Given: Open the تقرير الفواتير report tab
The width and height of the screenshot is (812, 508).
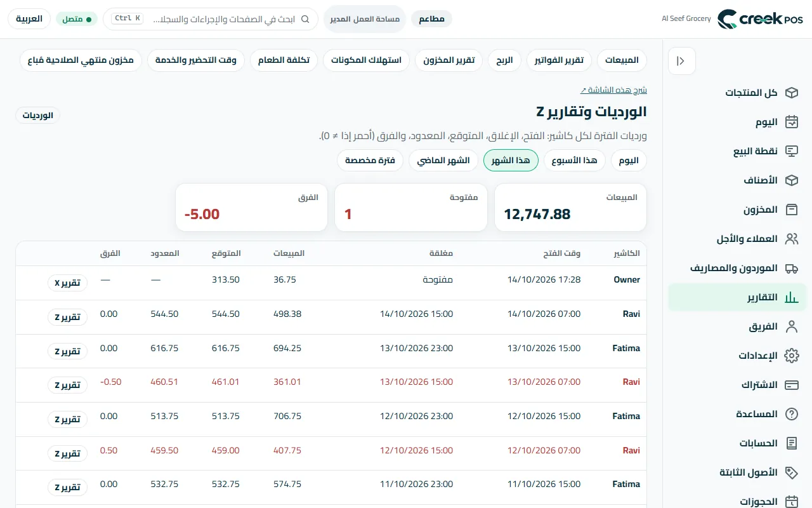Looking at the screenshot, I should point(560,60).
